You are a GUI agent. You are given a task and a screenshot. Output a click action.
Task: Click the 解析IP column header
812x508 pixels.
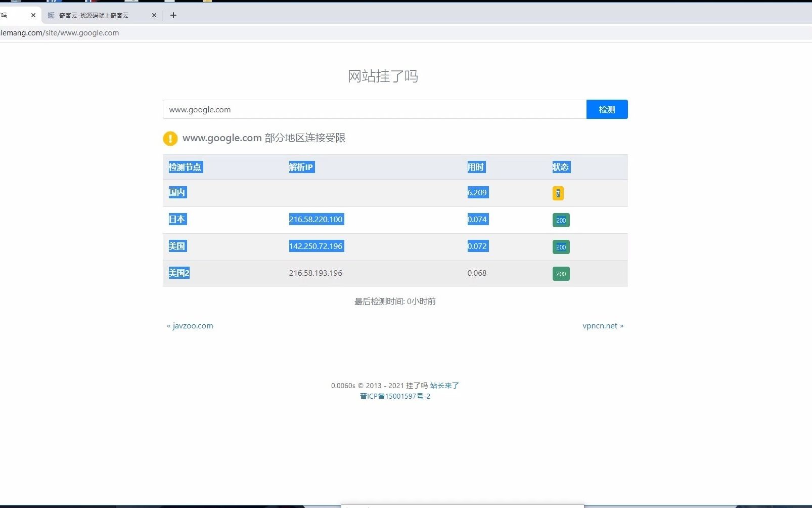(x=302, y=167)
